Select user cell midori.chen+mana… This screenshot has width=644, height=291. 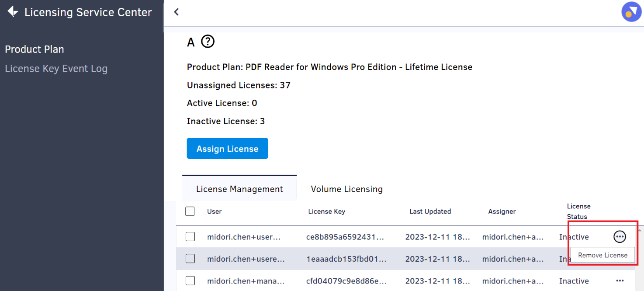pos(246,281)
